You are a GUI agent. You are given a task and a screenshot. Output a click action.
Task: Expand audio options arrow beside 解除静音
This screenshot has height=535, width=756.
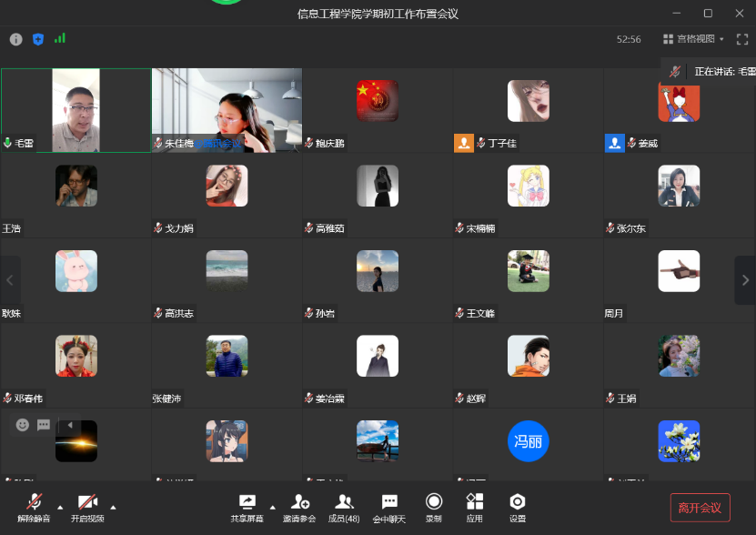pos(60,507)
